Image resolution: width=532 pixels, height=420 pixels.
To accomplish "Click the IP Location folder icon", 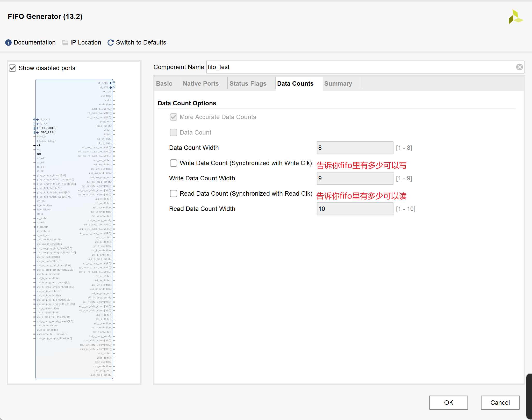I will [x=65, y=42].
